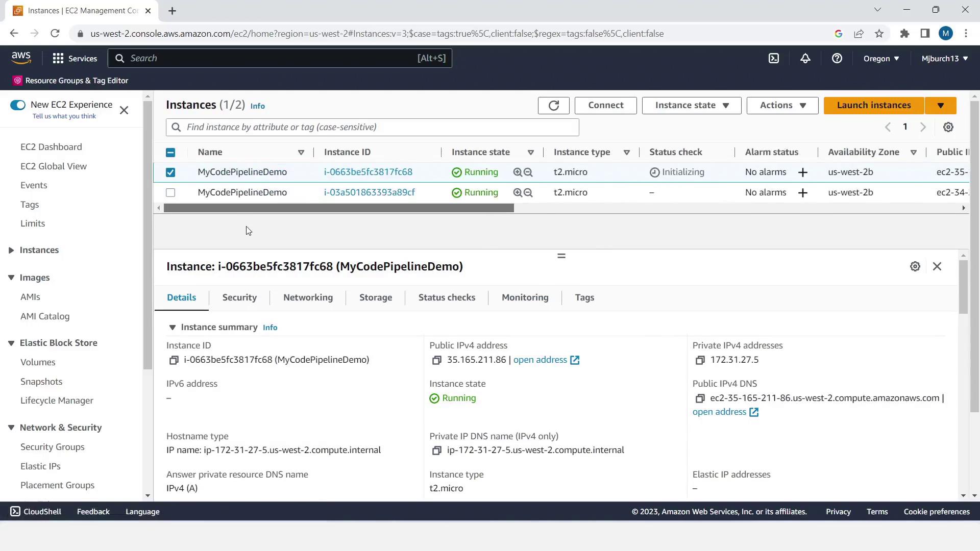
Task: Click the Connect button
Action: click(x=605, y=106)
